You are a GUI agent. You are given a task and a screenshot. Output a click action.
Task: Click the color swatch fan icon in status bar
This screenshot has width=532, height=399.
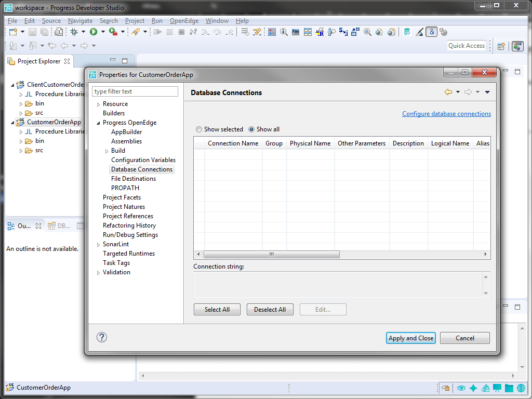point(485,388)
